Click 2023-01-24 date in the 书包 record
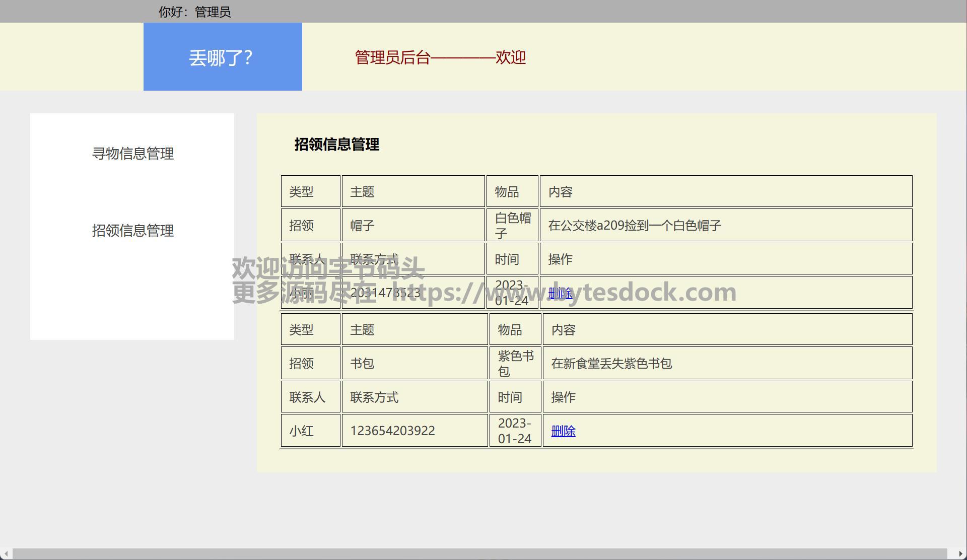Image resolution: width=967 pixels, height=560 pixels. pyautogui.click(x=514, y=431)
